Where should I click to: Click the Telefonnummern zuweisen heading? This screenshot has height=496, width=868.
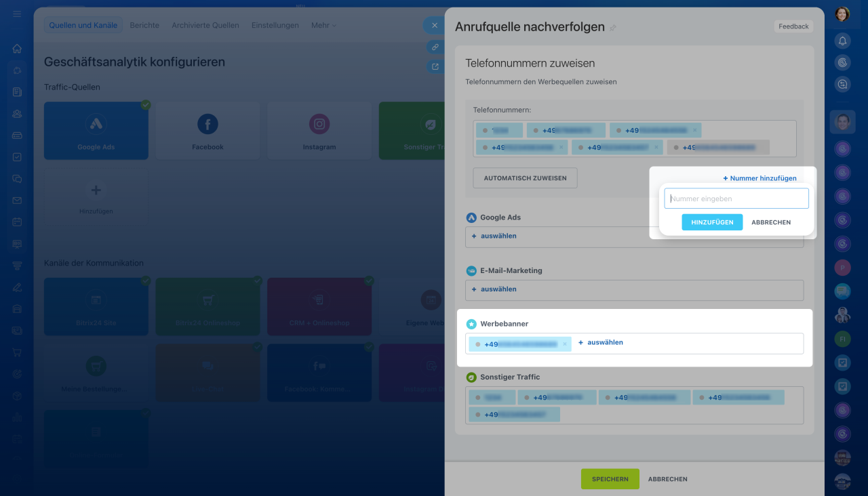[x=530, y=63]
